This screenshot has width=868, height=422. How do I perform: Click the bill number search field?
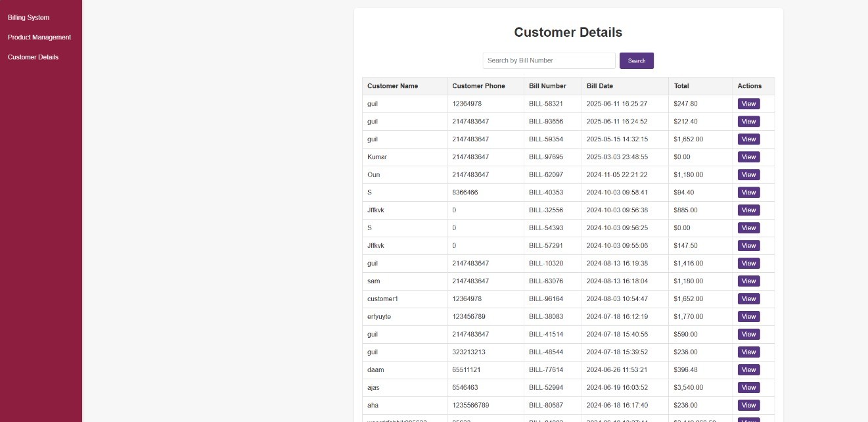pyautogui.click(x=549, y=60)
